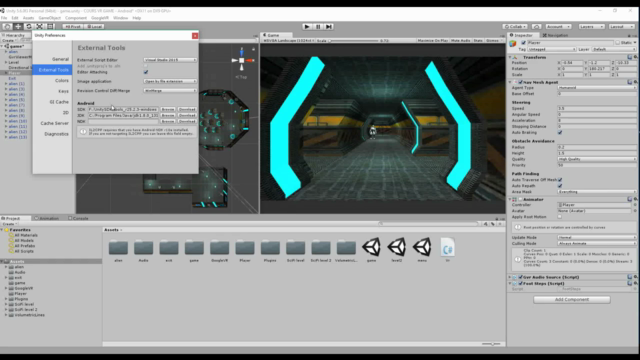The image size is (640, 360).
Task: Open the 'Audio' folder thumbnail in Assets
Action: [144, 247]
